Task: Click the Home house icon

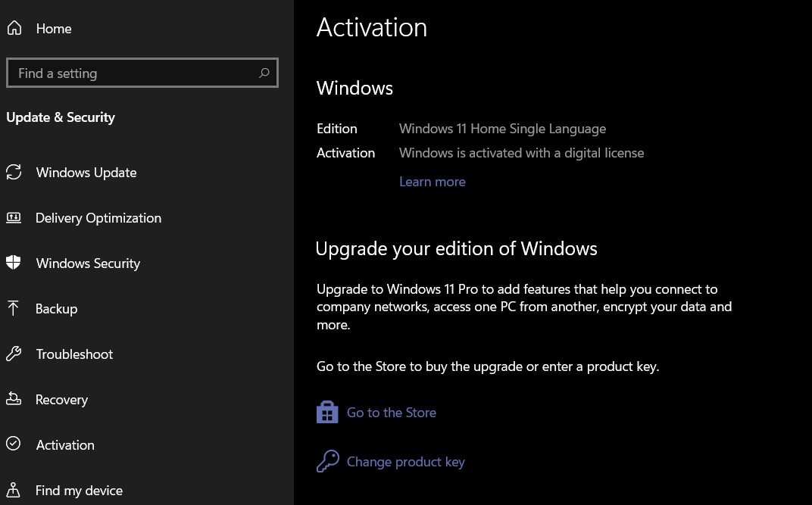Action: pos(15,27)
